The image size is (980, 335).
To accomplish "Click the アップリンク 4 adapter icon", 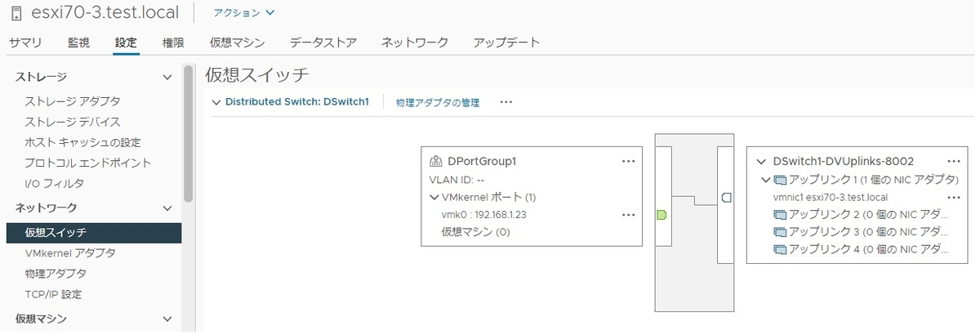I will (x=779, y=249).
